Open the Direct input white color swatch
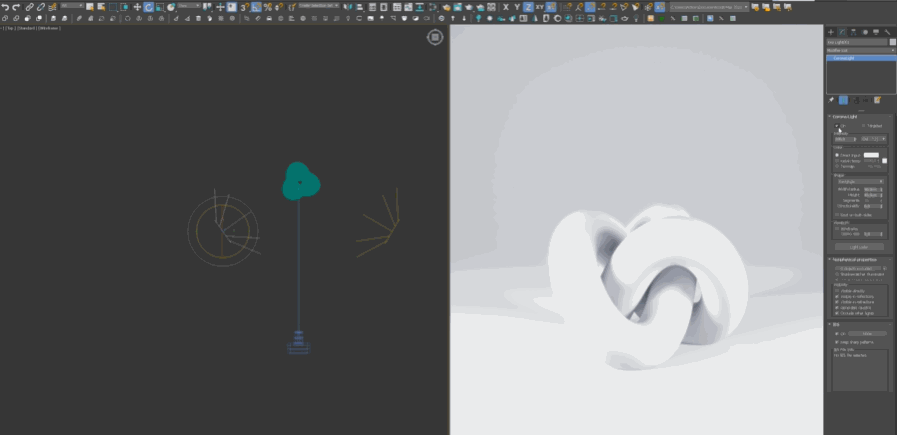Viewport: 897px width, 435px height. click(x=871, y=155)
